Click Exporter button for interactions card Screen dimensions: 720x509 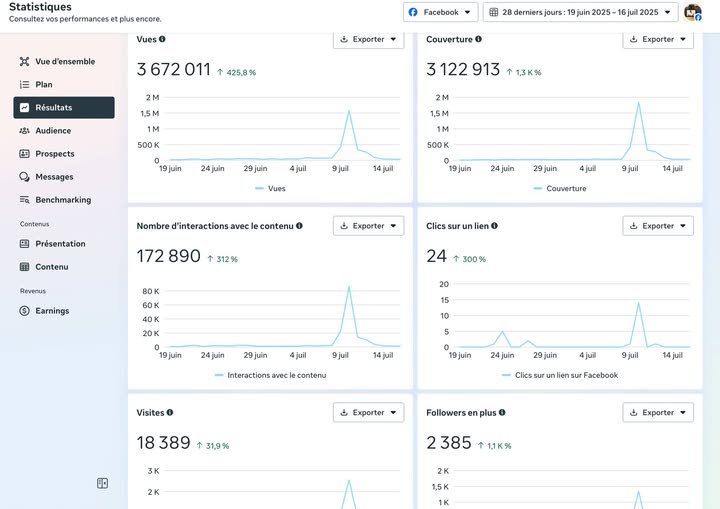tap(368, 226)
